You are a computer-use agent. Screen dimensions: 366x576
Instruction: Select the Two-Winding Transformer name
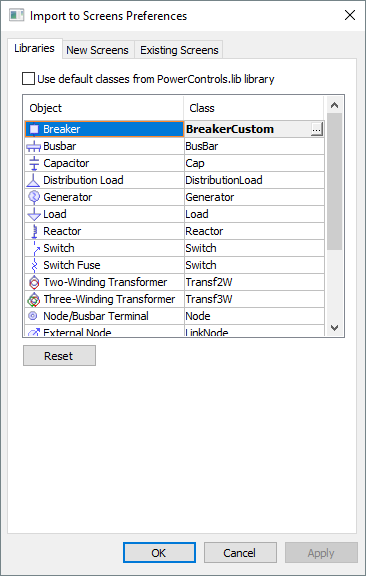105,282
